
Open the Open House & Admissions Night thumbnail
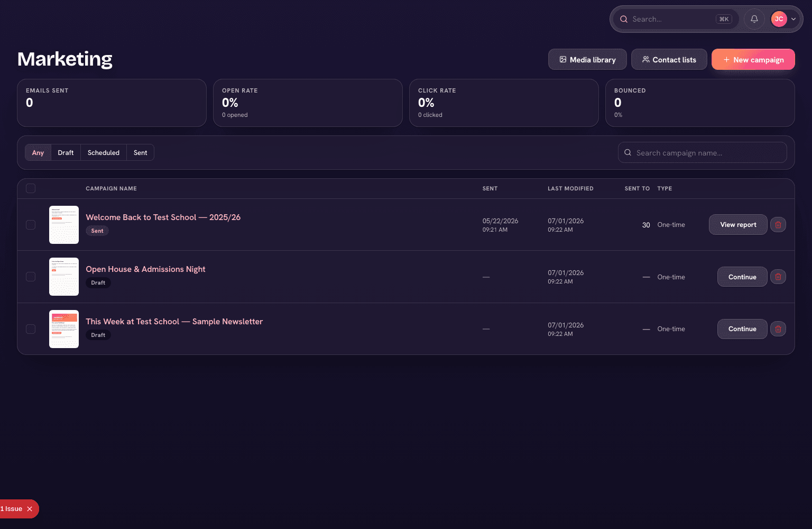pyautogui.click(x=64, y=277)
